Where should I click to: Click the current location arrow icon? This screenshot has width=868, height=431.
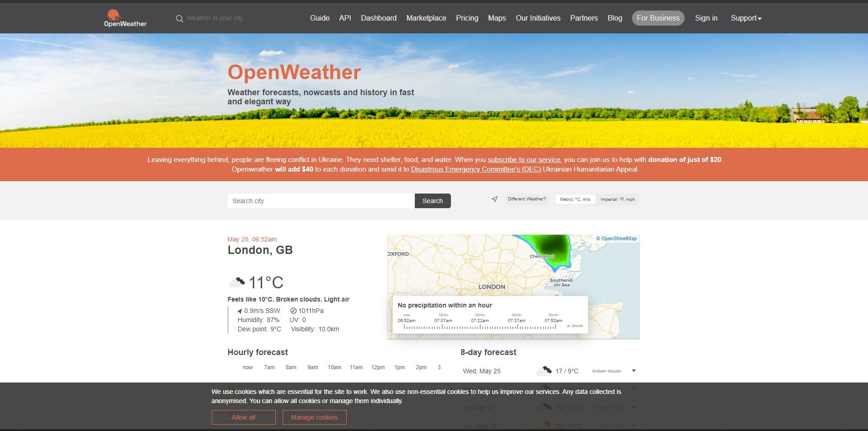click(x=494, y=199)
